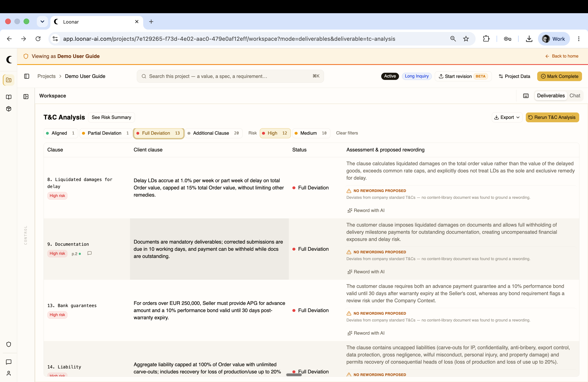Click the Loonar crescent moon logo
This screenshot has height=382, width=588.
(9, 60)
